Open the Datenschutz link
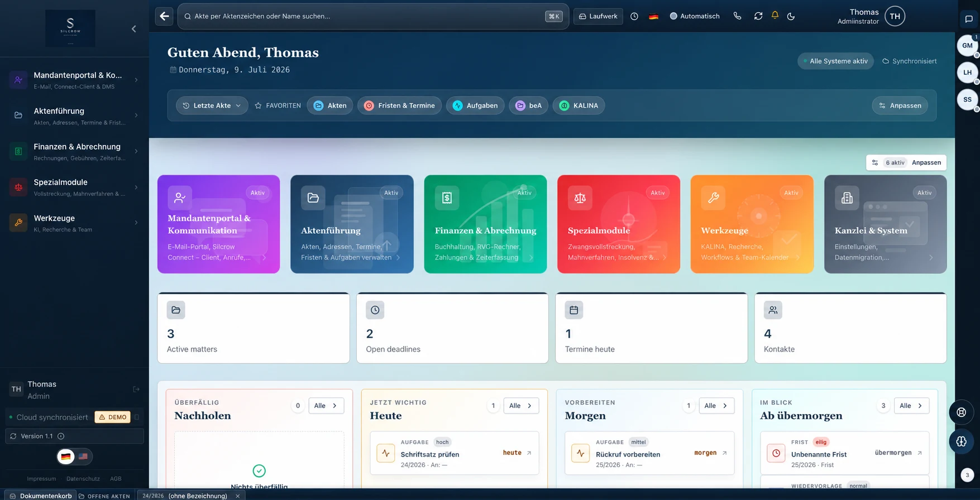The height and width of the screenshot is (500, 980). click(x=83, y=479)
